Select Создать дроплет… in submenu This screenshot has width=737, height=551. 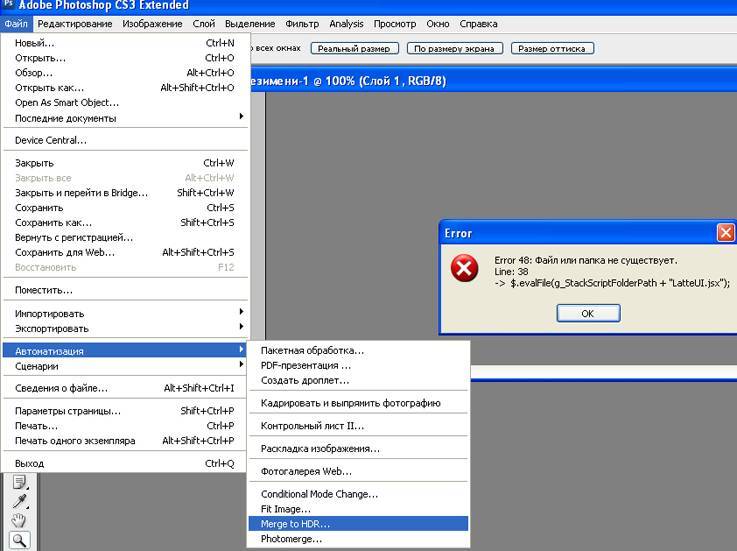click(x=358, y=380)
